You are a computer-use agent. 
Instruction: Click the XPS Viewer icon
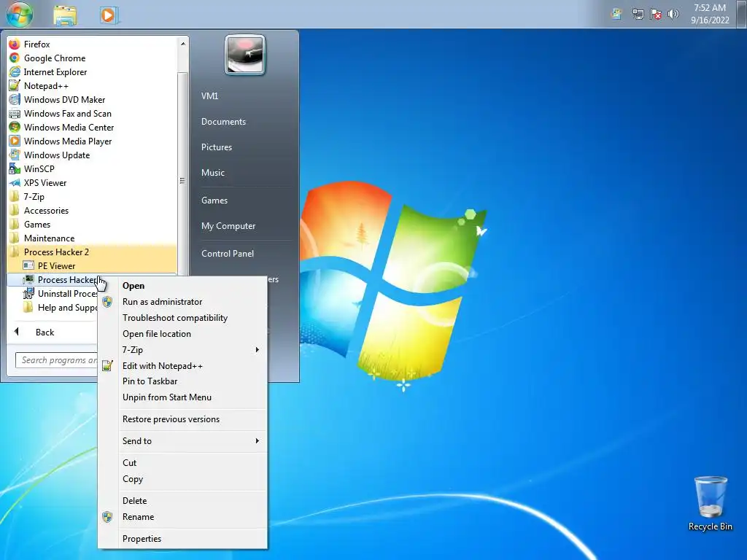coord(15,182)
